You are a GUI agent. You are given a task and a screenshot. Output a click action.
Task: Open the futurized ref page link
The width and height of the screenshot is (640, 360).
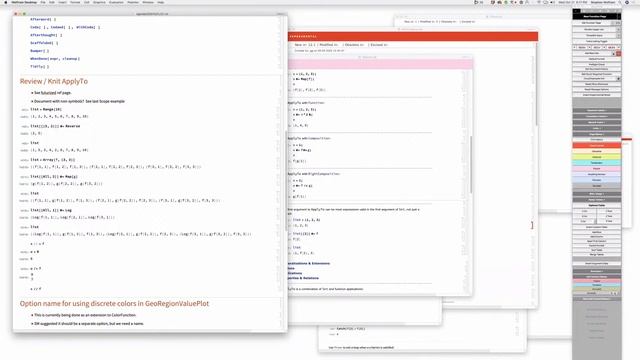click(x=48, y=93)
